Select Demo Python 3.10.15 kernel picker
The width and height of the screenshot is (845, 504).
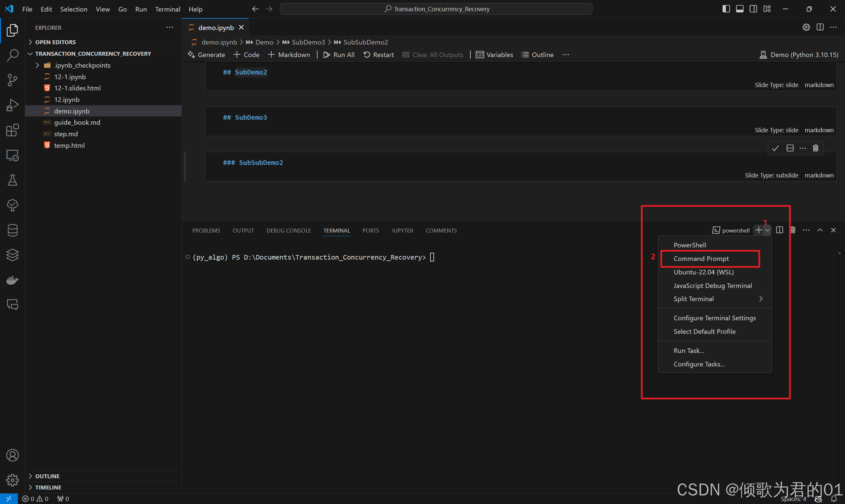click(799, 55)
